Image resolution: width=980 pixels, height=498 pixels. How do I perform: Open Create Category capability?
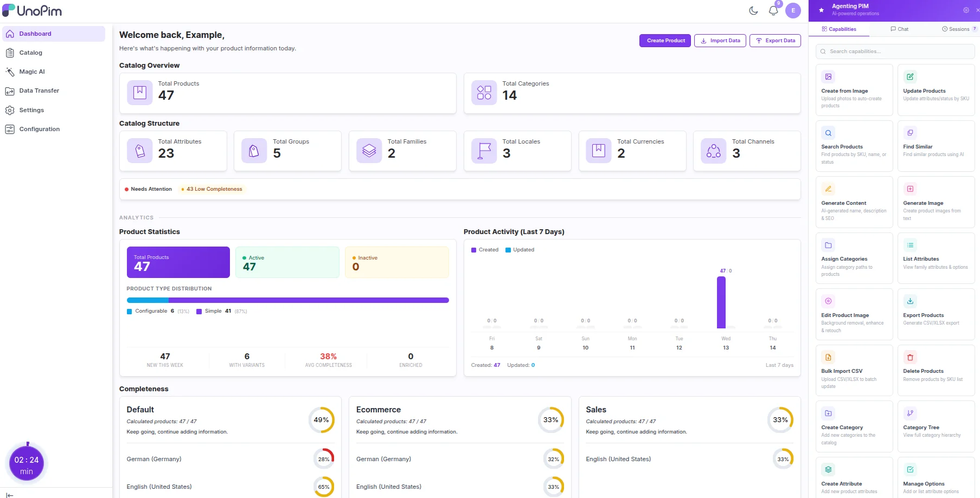854,426
